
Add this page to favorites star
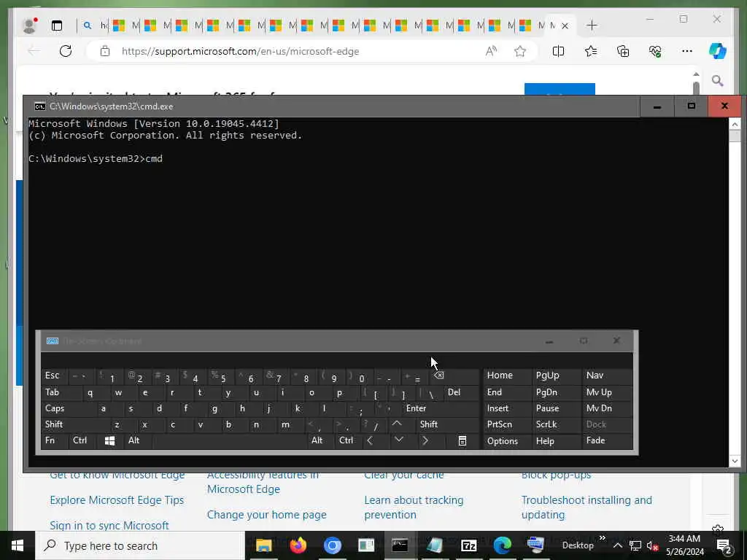pos(519,51)
